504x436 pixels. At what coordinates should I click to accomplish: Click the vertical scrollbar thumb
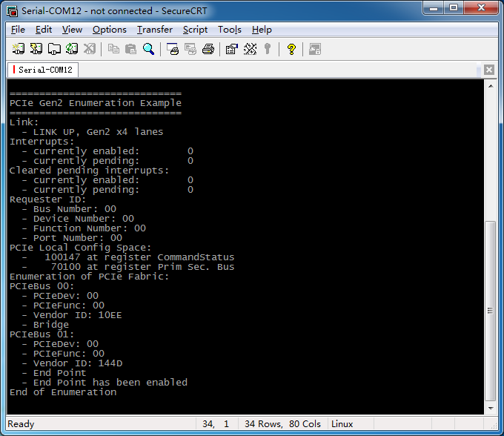491,311
